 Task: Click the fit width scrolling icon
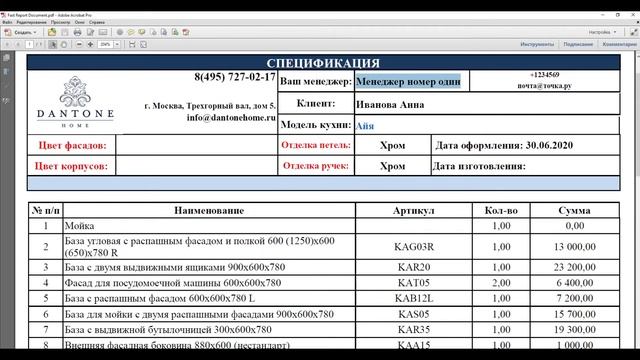pos(132,44)
